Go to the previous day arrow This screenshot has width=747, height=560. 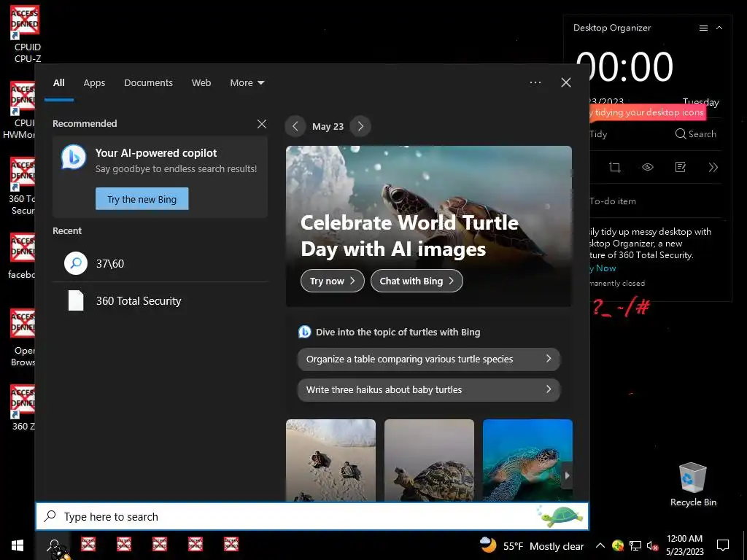click(295, 126)
